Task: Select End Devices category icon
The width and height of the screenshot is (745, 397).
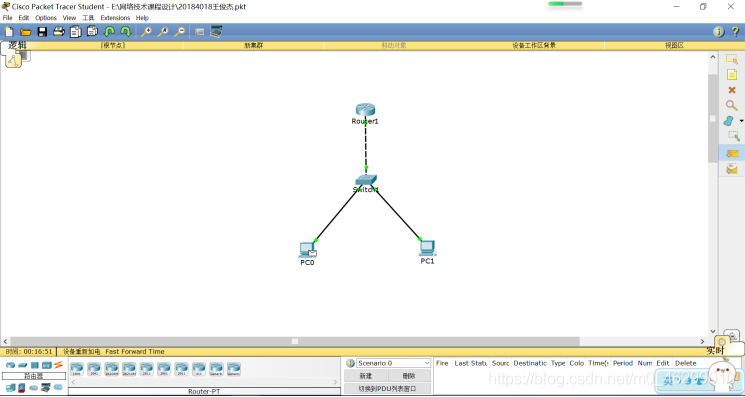Action: (10, 388)
